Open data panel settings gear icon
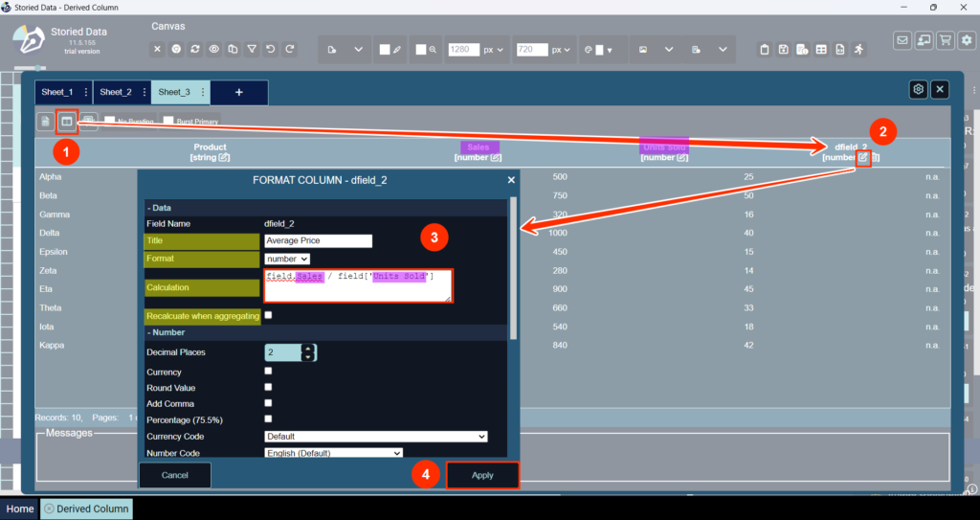This screenshot has height=520, width=980. 918,89
